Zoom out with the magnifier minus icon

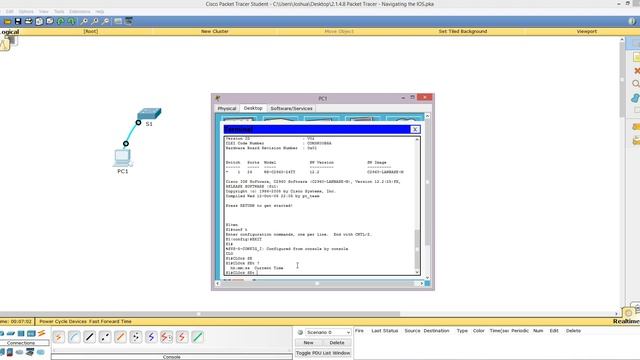coord(106,21)
